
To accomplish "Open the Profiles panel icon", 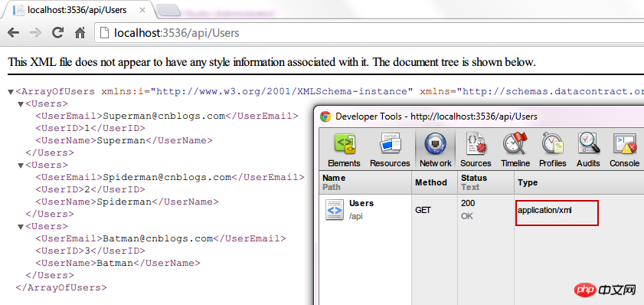I will (552, 150).
